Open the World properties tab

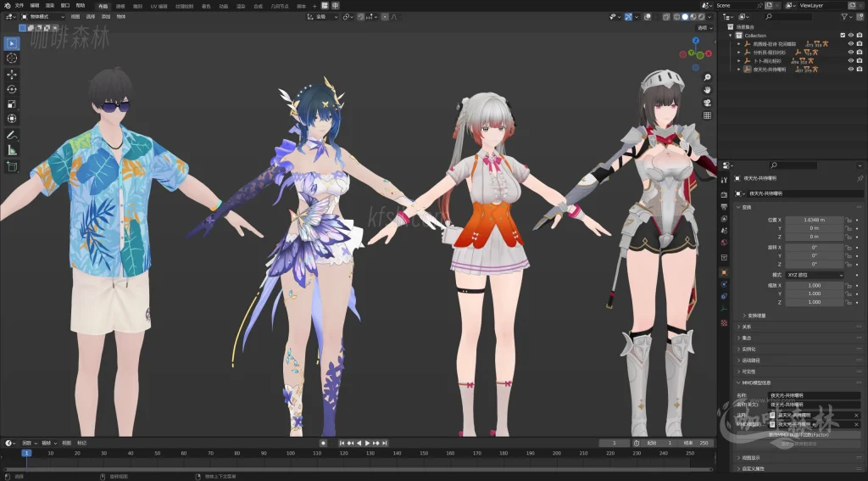pyautogui.click(x=724, y=243)
